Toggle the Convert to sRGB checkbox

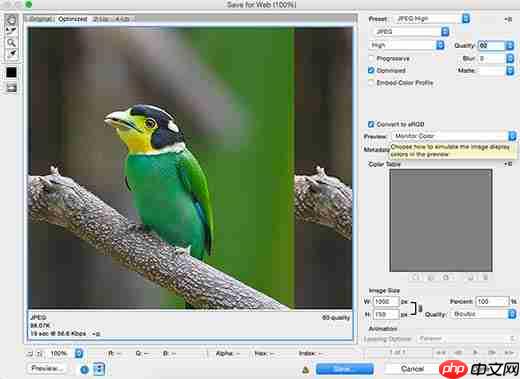point(371,124)
